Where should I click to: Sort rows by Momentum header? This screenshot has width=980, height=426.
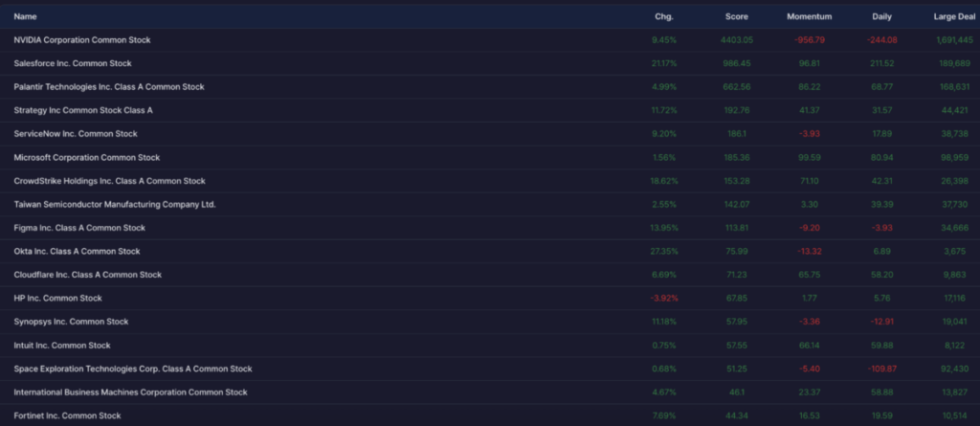(809, 17)
